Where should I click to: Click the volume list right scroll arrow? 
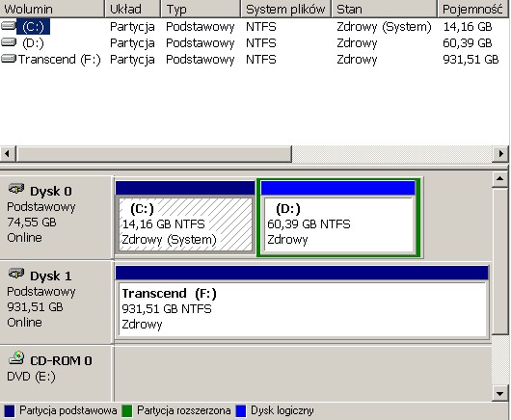click(501, 153)
